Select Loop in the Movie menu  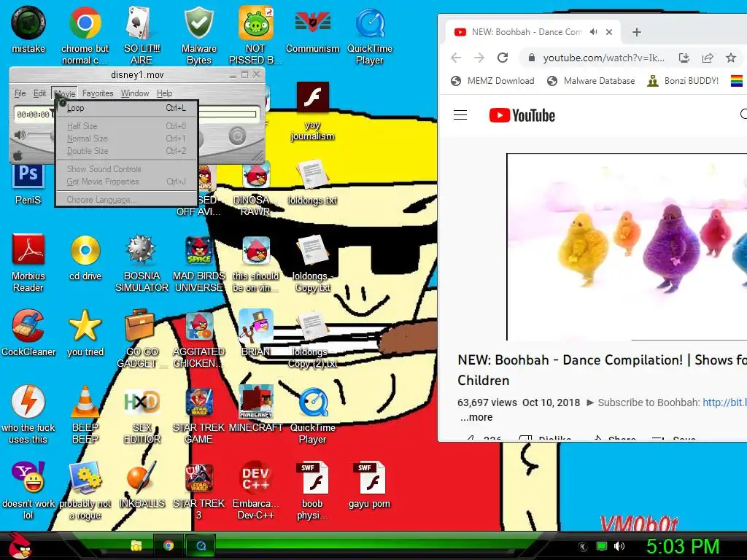pyautogui.click(x=126, y=108)
